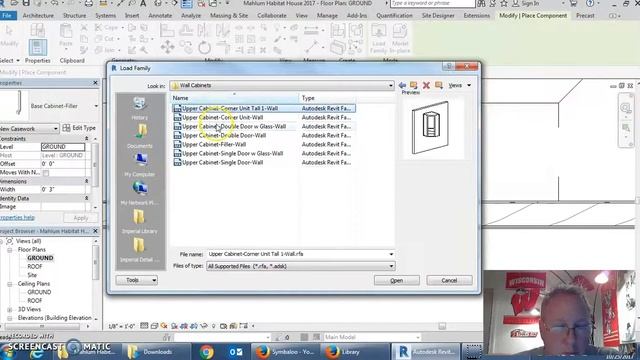Click the Offset value field
Viewport: 640px width, 360px height.
tap(63, 164)
